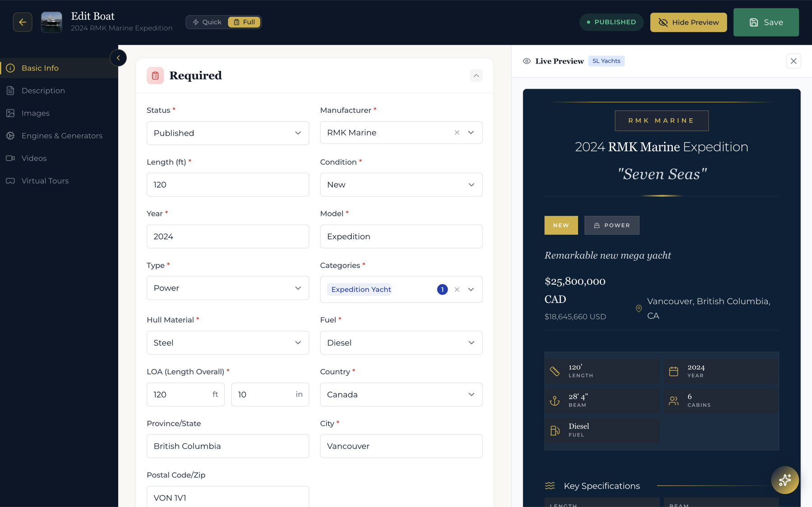Open the AI sparkle assistant button
812x507 pixels.
pyautogui.click(x=784, y=480)
